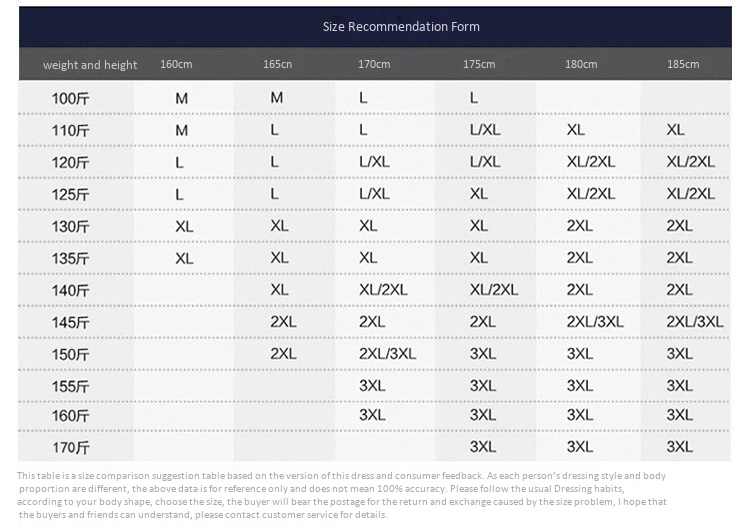Select the L/XL cell in the 110斤 row

coord(485,130)
